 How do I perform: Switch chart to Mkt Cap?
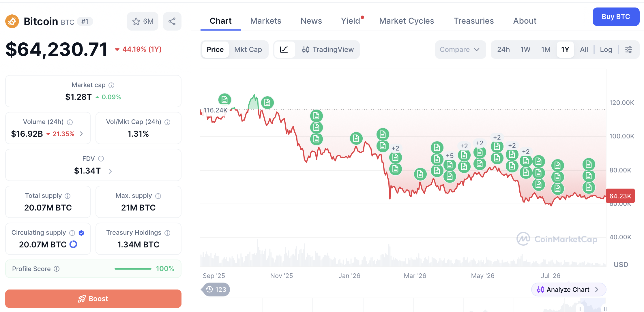click(x=248, y=50)
